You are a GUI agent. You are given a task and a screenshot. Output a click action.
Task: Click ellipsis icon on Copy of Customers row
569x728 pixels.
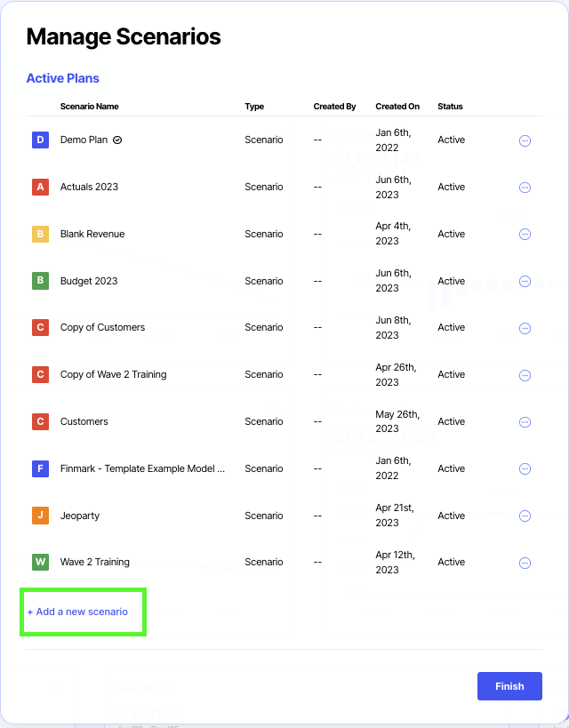(525, 328)
